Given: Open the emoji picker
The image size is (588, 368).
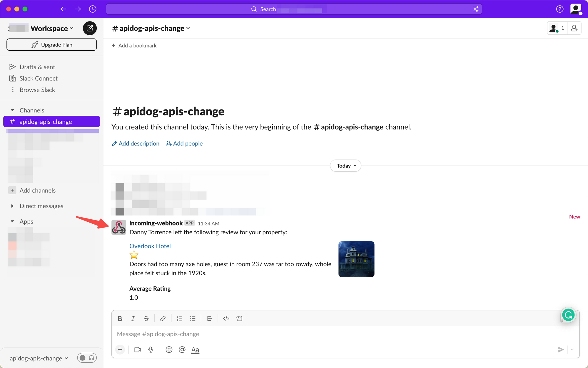Looking at the screenshot, I should point(169,349).
